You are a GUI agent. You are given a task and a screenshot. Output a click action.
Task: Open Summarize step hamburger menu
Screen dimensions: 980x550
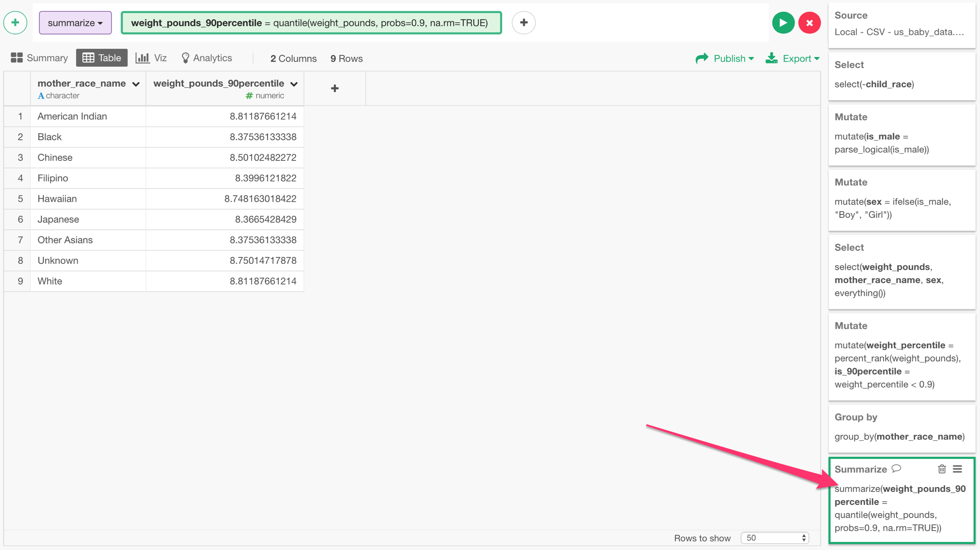958,469
